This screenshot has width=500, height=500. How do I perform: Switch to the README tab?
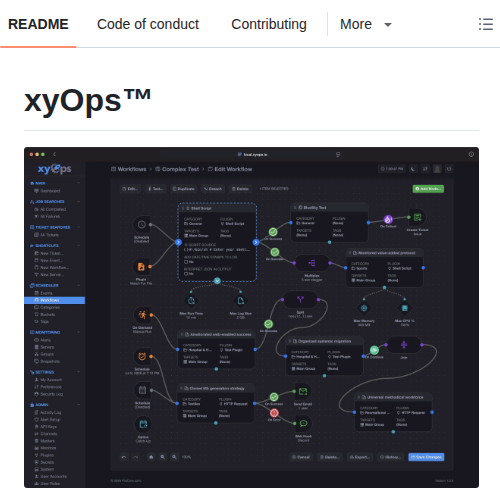(38, 24)
